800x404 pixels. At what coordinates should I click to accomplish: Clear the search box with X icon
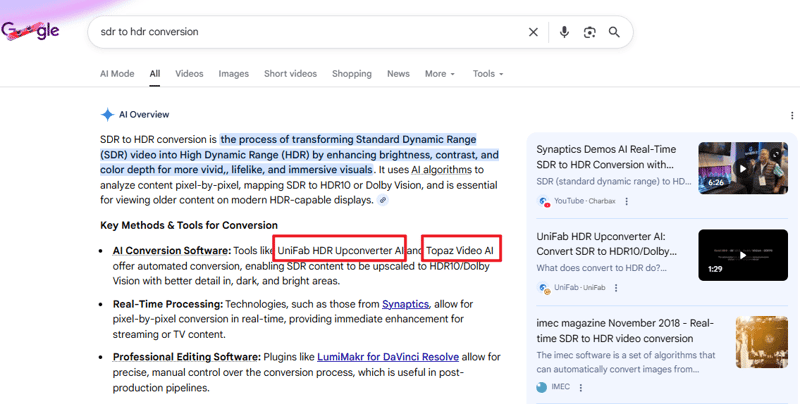tap(533, 32)
